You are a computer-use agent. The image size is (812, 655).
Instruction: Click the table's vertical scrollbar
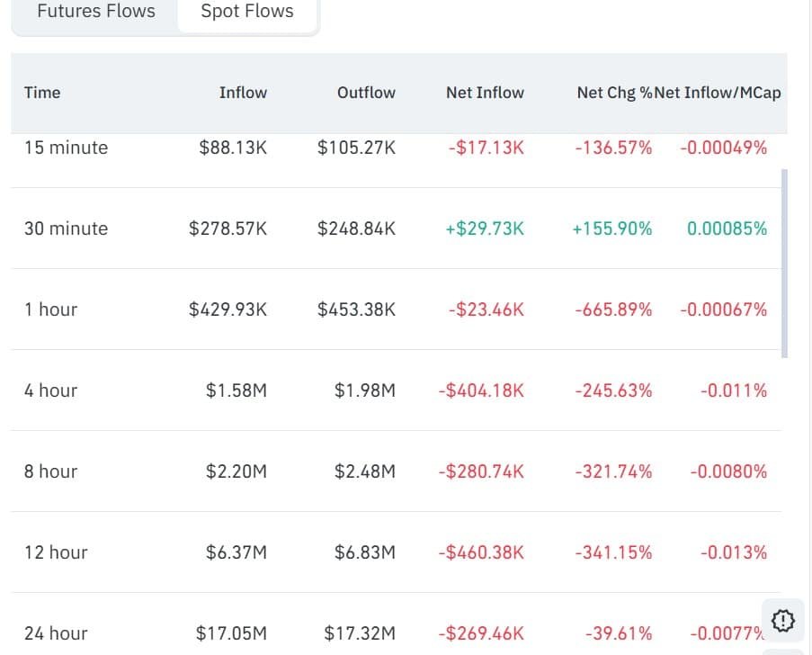784,264
